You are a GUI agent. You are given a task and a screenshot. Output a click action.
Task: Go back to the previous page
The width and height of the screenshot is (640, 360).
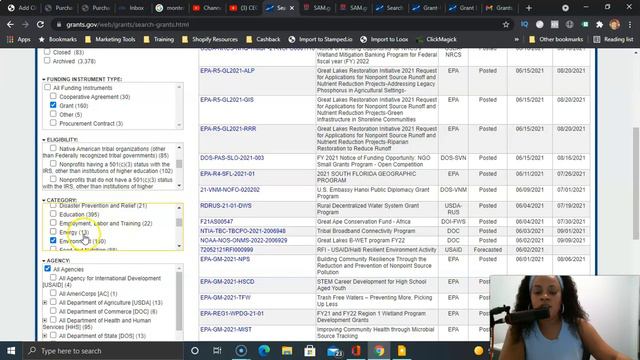(x=10, y=24)
